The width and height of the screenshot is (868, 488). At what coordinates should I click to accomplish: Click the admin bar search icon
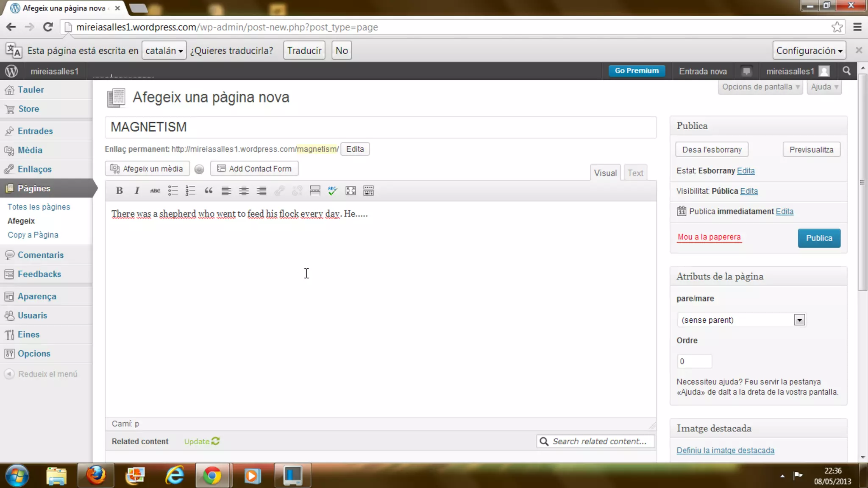[846, 71]
